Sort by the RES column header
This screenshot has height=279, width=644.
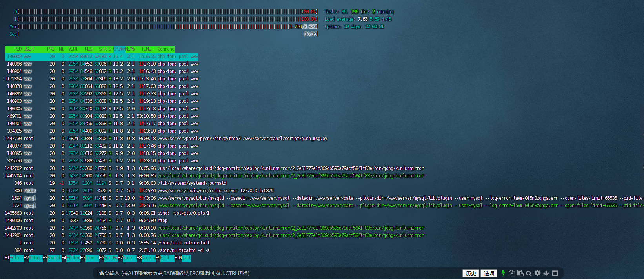click(88, 49)
